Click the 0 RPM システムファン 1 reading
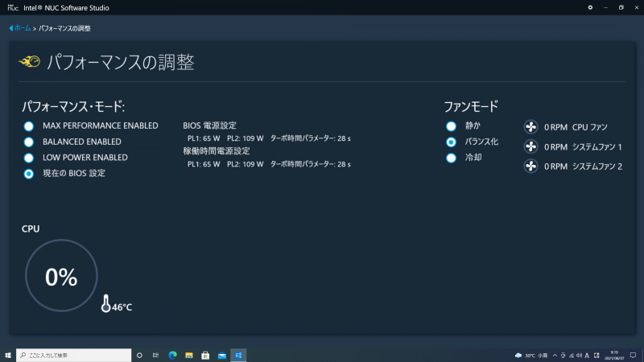Screen dimensions: 644x362 [x=583, y=147]
